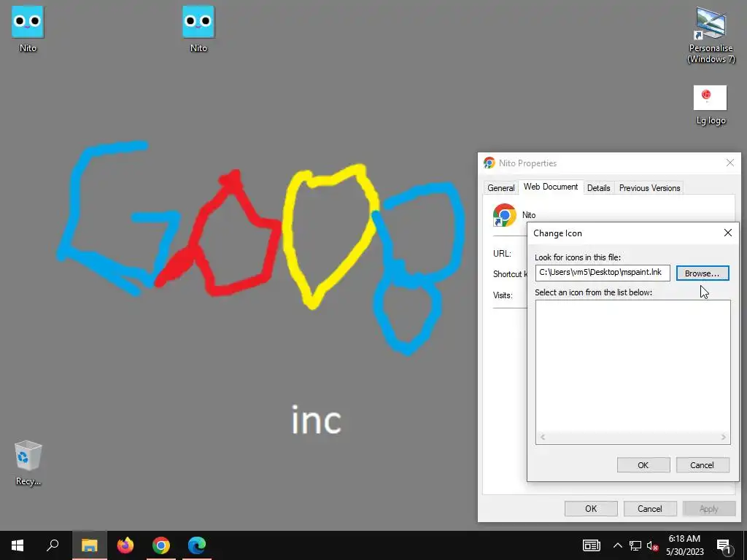
Task: Open File Explorer from the taskbar
Action: 89,545
